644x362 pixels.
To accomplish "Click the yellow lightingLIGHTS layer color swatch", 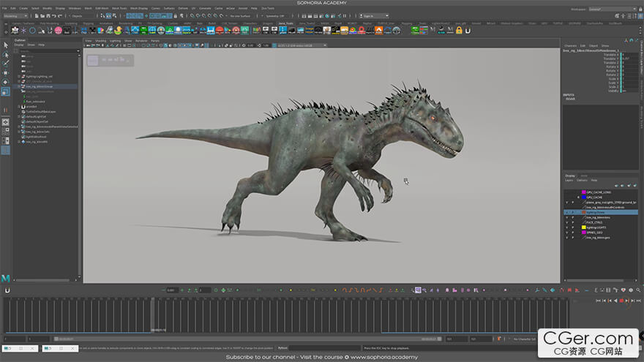I will point(584,227).
